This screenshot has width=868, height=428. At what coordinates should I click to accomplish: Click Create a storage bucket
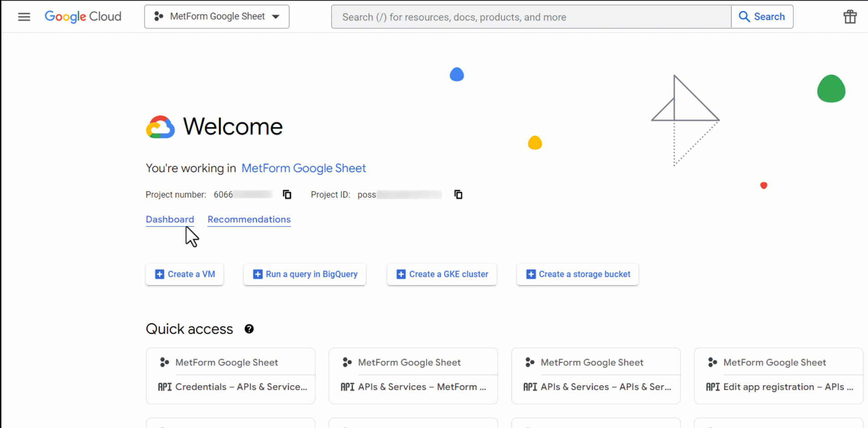coord(577,274)
